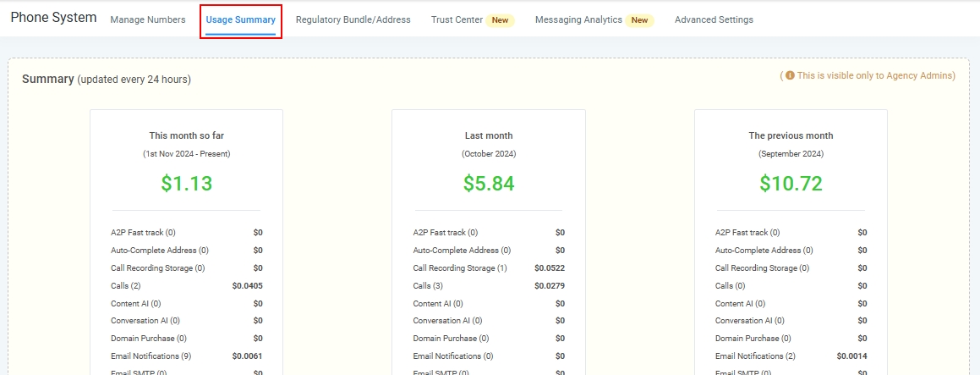Select the Usage Summary tab
Image resolution: width=980 pixels, height=375 pixels.
click(x=240, y=19)
